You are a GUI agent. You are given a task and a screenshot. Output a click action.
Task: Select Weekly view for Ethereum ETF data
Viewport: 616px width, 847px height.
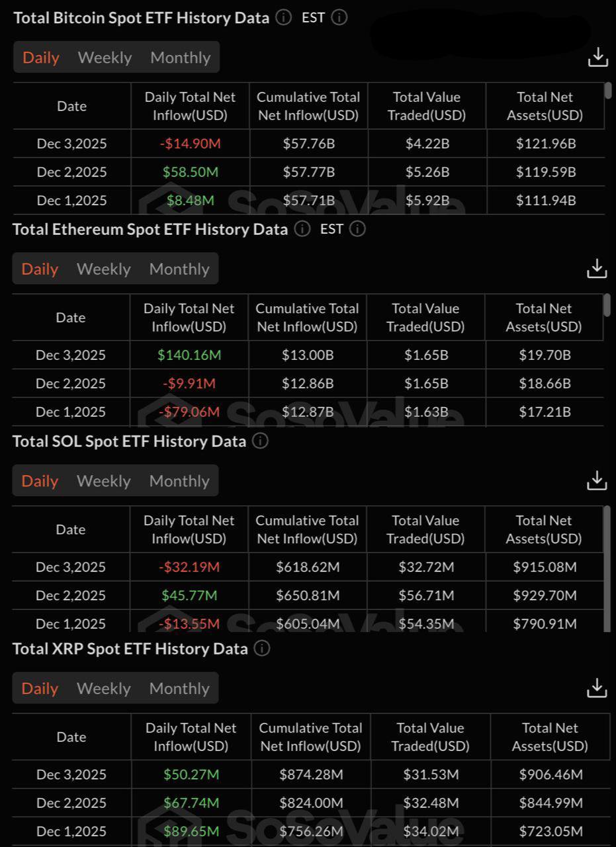click(104, 269)
